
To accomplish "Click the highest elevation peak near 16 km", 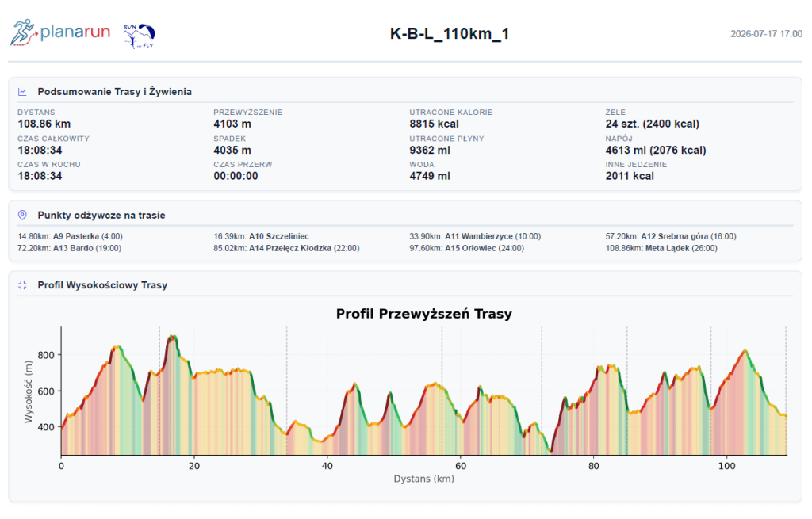I will 172,337.
